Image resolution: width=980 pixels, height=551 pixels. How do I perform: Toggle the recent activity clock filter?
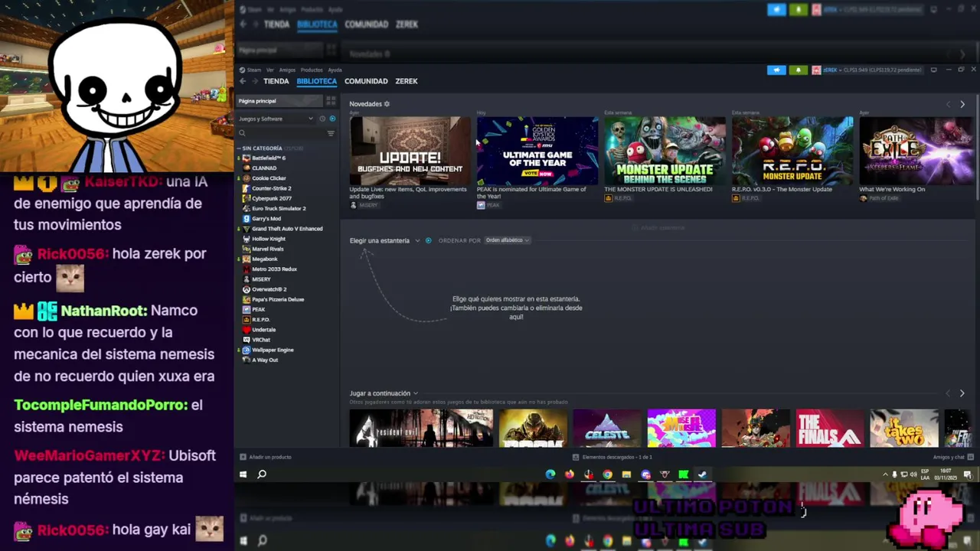322,119
